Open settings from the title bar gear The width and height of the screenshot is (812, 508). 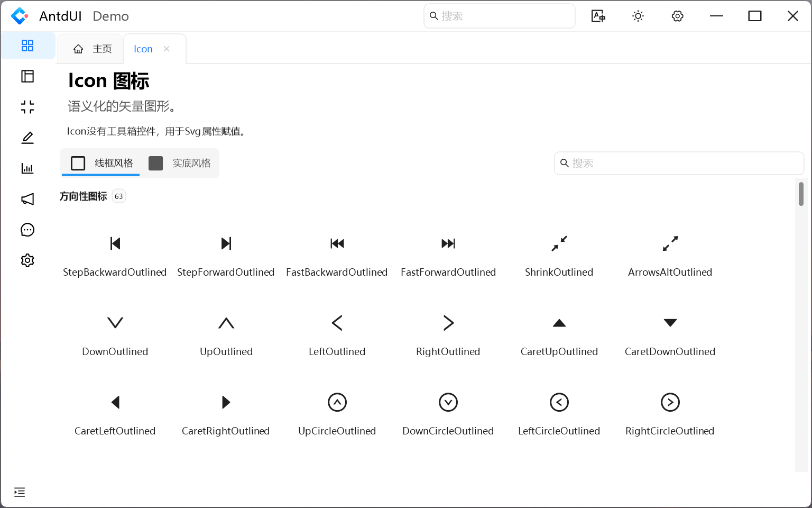[x=677, y=16]
